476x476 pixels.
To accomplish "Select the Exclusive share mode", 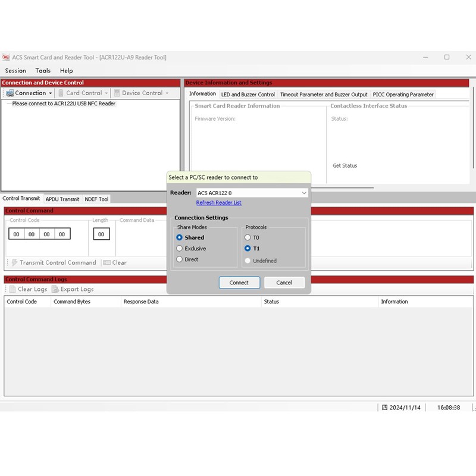I will (180, 249).
